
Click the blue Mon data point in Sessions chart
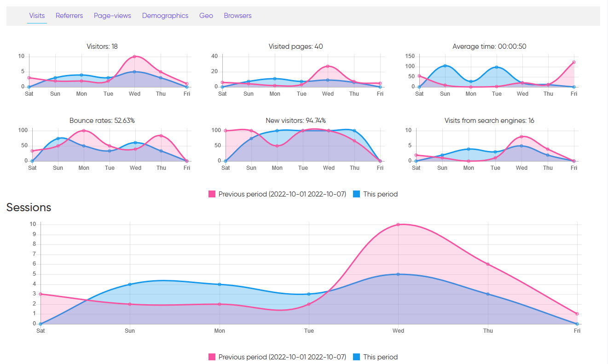point(220,284)
